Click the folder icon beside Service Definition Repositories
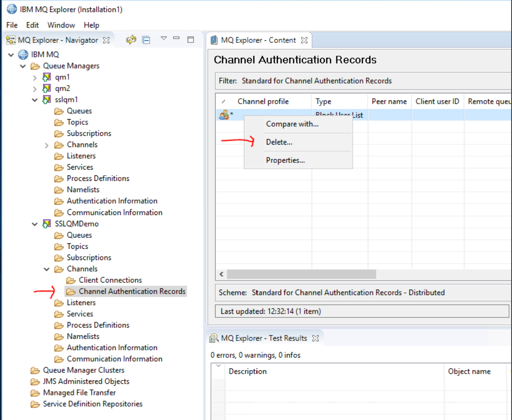The image size is (512, 420). click(35, 404)
